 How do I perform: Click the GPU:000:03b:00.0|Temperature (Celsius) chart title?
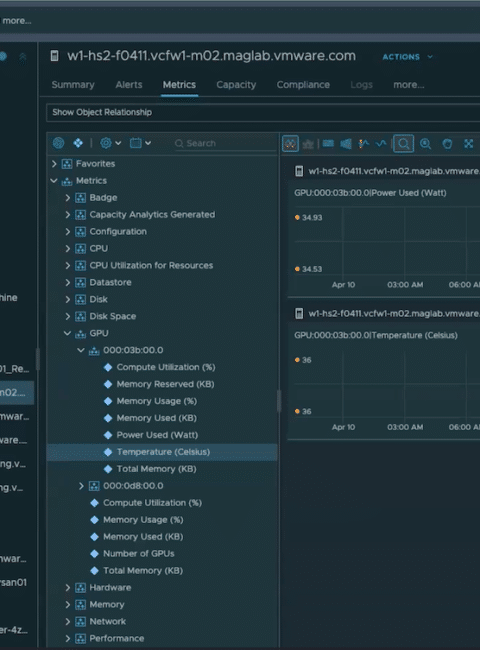376,335
